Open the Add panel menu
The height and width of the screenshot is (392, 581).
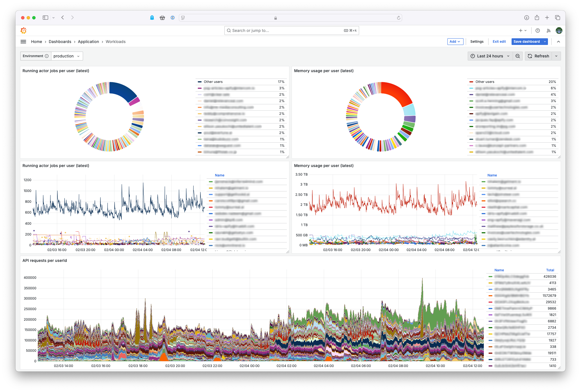tap(455, 41)
